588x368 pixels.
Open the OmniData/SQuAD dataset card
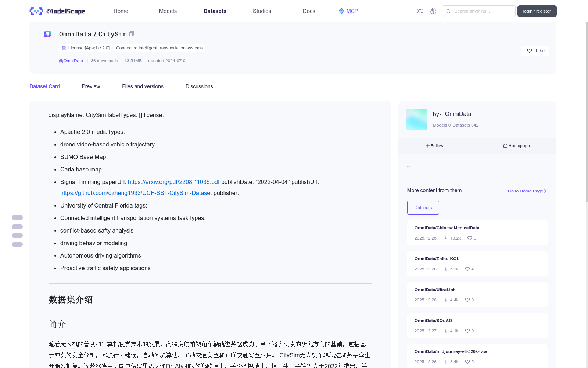[x=477, y=326]
